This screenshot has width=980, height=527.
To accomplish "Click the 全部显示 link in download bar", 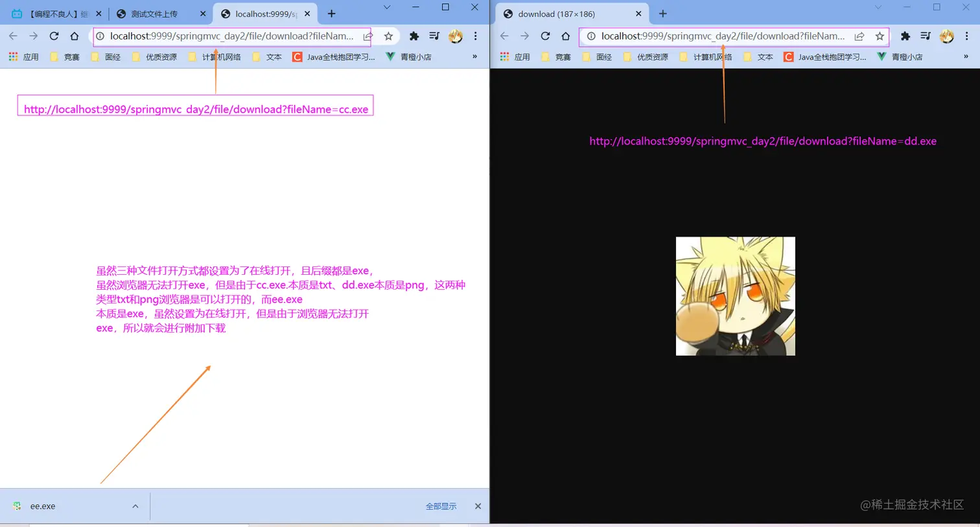I will 441,506.
